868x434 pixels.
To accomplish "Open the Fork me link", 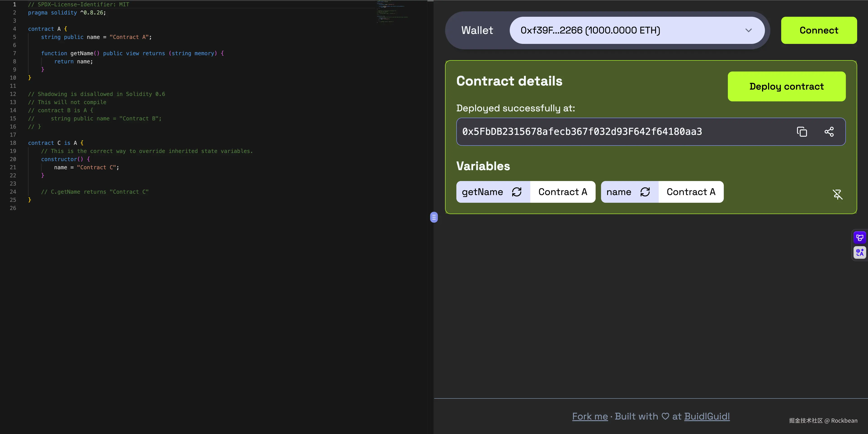I will click(589, 416).
